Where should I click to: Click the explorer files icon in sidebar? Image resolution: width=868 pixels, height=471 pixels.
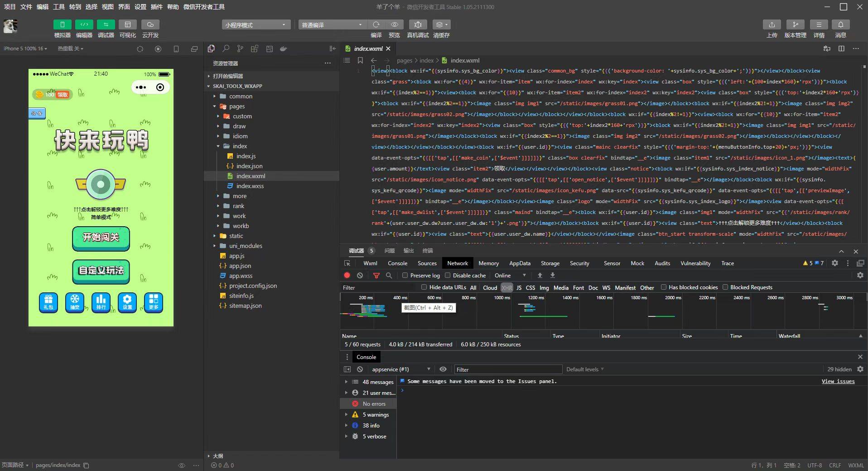coord(211,49)
